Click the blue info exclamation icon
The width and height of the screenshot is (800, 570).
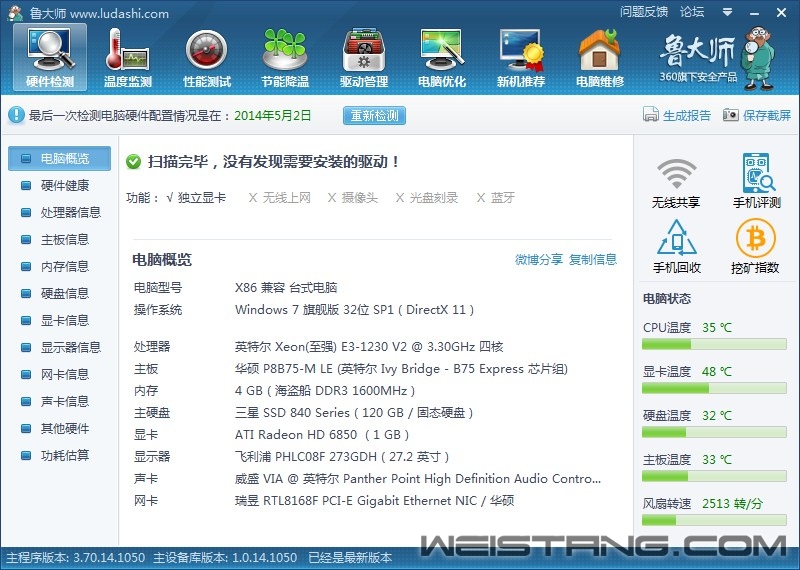click(x=16, y=115)
